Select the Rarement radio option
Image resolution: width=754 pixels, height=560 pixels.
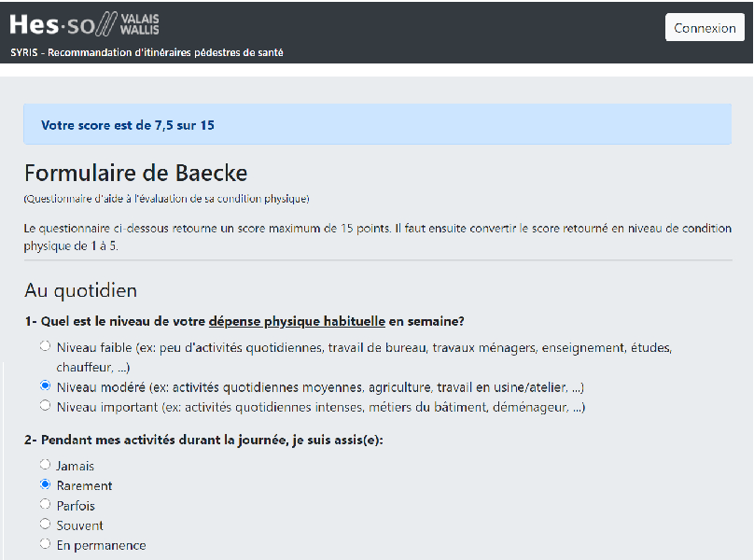pos(45,484)
